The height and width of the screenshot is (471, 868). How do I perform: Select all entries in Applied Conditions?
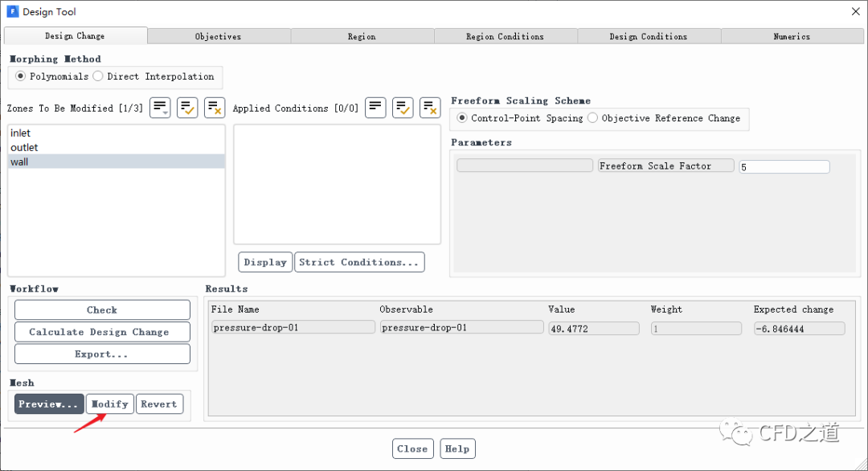tap(403, 108)
